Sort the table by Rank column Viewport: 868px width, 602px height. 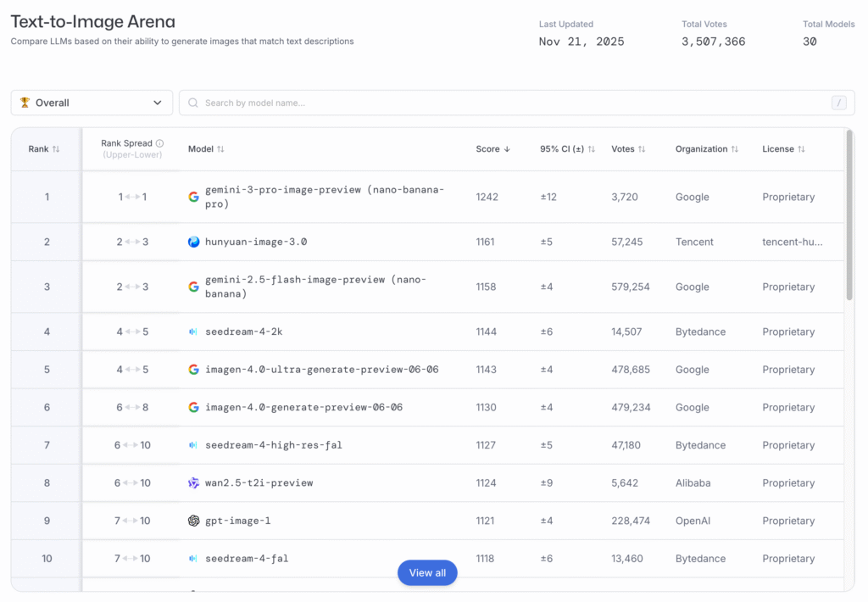click(44, 149)
